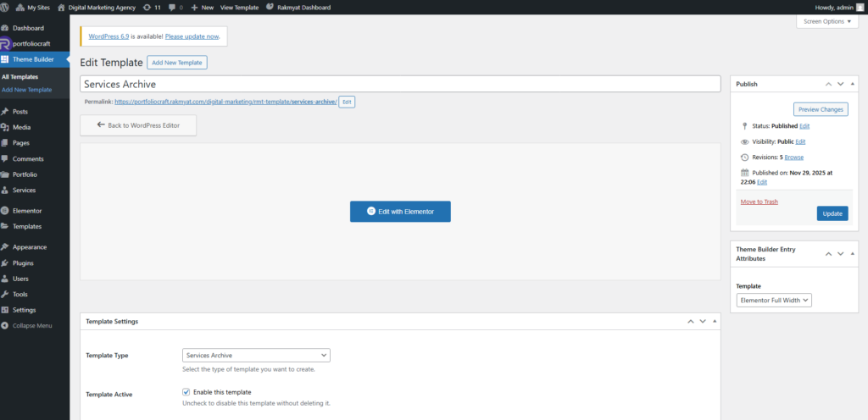Open the Plugins sidebar icon
Viewport: 868px width, 420px height.
[x=5, y=263]
